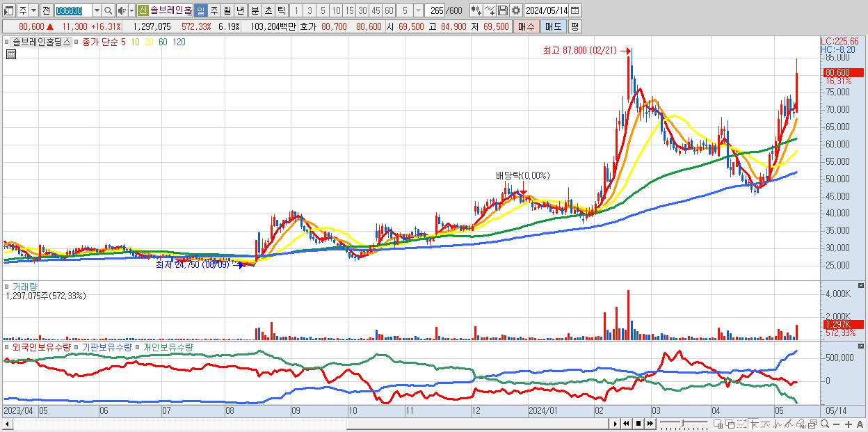Image resolution: width=868 pixels, height=432 pixels.
Task: Click the rewind replay control
Action: pos(626,424)
